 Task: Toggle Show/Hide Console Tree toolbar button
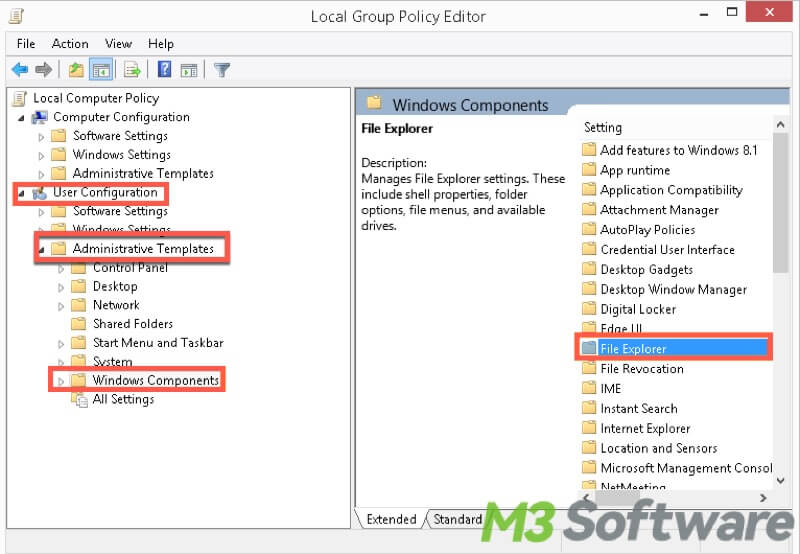pos(101,69)
